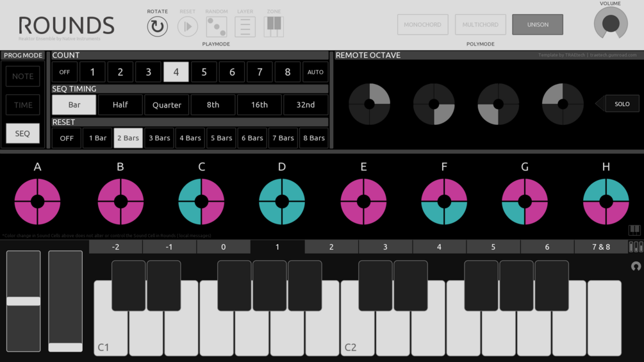Click sound cell A ring
The height and width of the screenshot is (362, 644).
37,202
